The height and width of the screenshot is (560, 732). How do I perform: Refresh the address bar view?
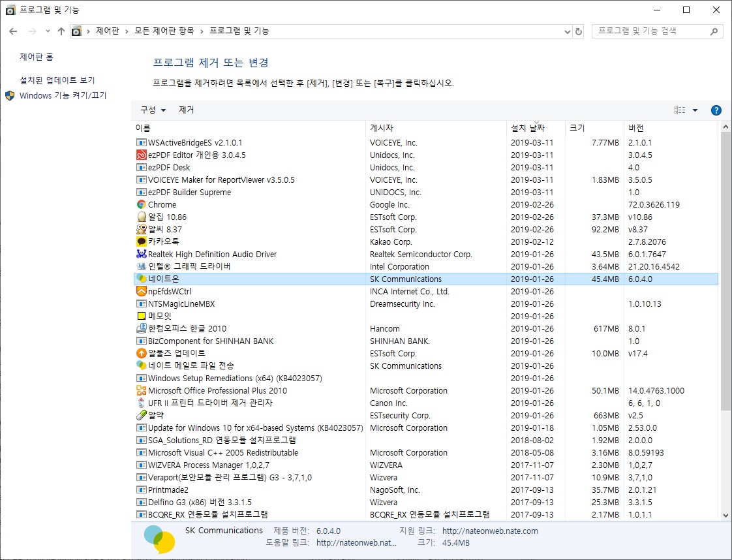point(579,31)
